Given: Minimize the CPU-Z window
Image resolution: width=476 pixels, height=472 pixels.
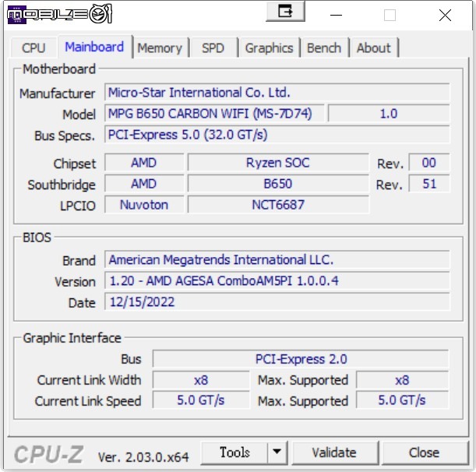Looking at the screenshot, I should (x=336, y=15).
